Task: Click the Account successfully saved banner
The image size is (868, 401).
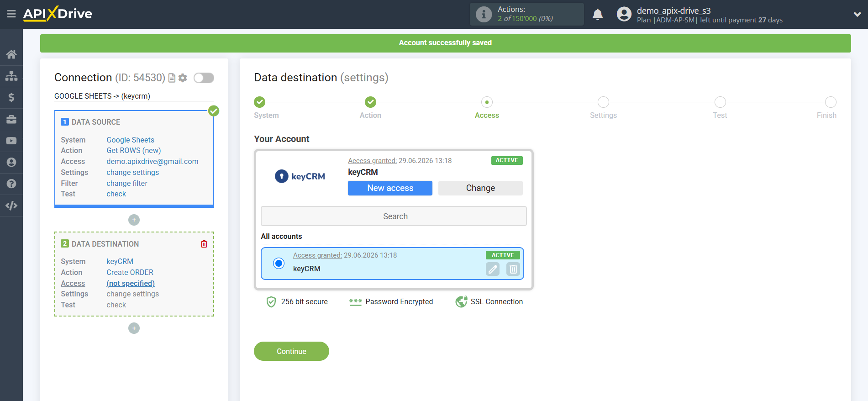Action: [445, 43]
